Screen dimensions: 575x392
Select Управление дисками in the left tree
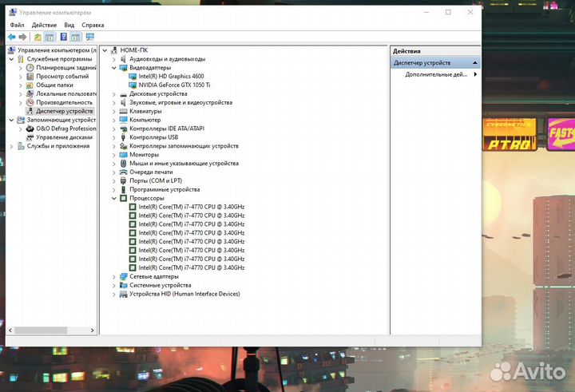point(64,137)
